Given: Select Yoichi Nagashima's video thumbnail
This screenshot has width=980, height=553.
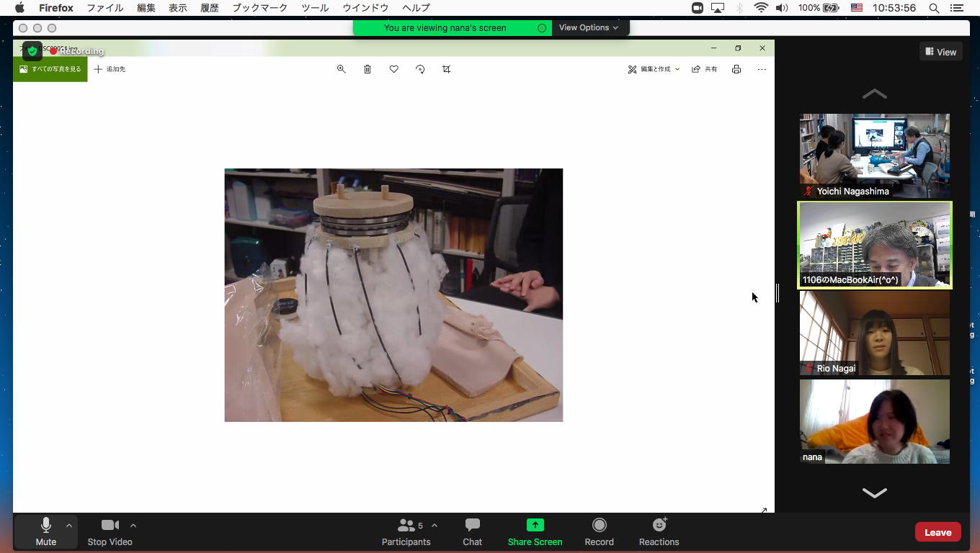Looking at the screenshot, I should click(875, 156).
